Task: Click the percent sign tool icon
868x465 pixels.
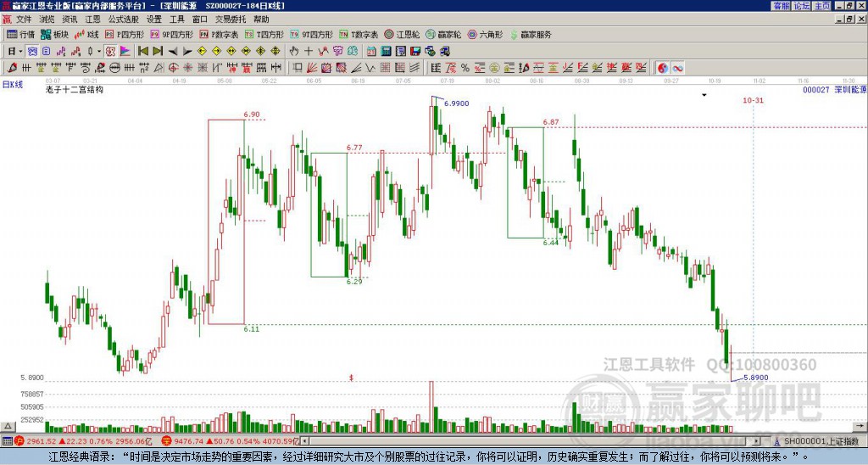Action: tap(465, 68)
